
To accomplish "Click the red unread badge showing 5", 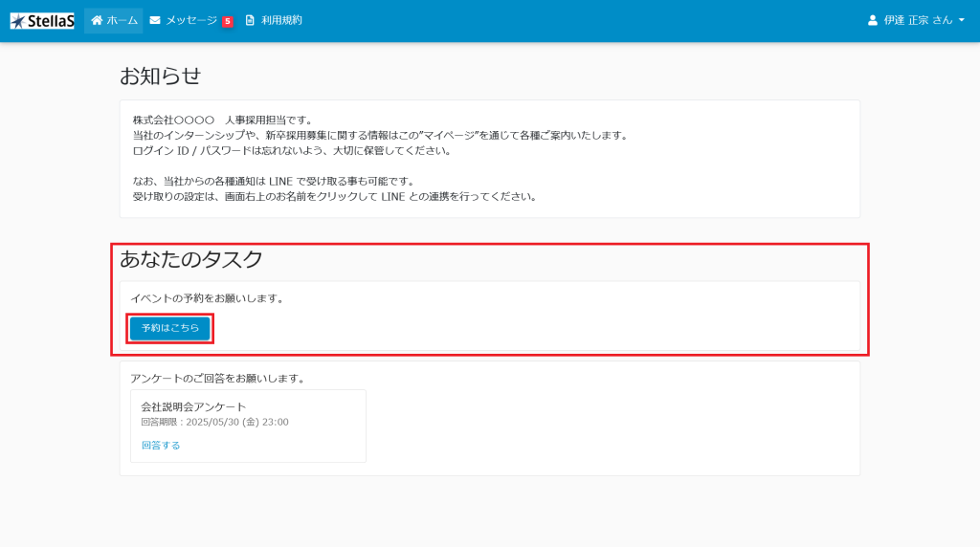I will 228,22.
